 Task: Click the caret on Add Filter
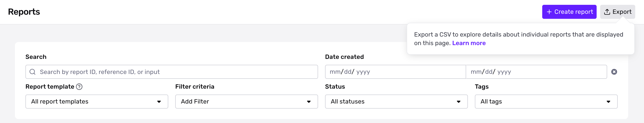309,102
